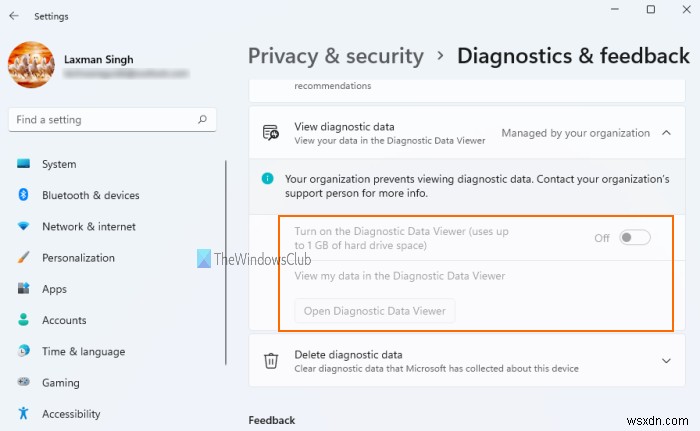Click the System monitor icon in sidebar
This screenshot has width=700, height=431.
click(x=23, y=164)
